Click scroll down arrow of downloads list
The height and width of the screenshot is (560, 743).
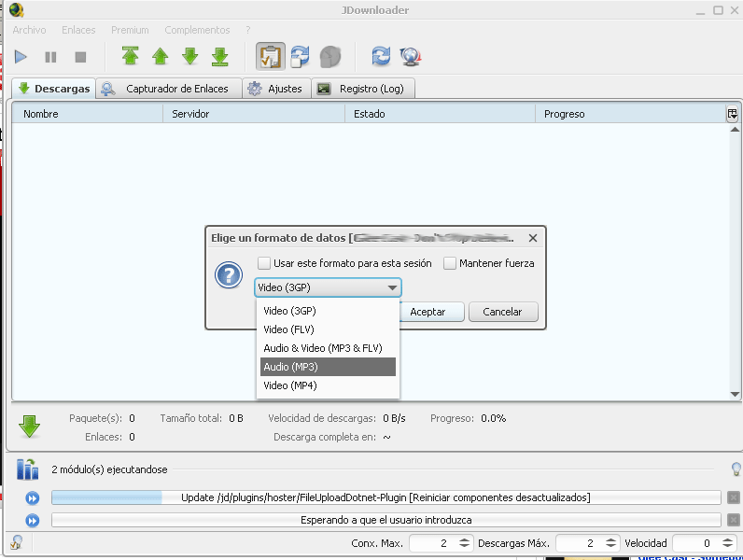click(735, 394)
